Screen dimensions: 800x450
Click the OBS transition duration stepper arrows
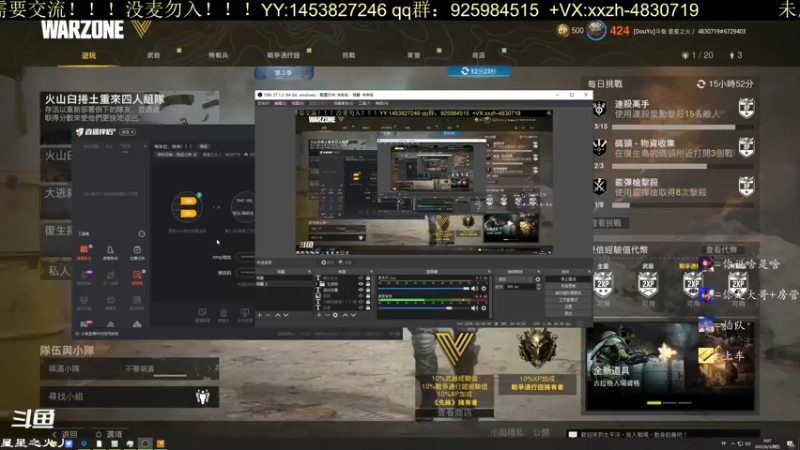point(539,287)
